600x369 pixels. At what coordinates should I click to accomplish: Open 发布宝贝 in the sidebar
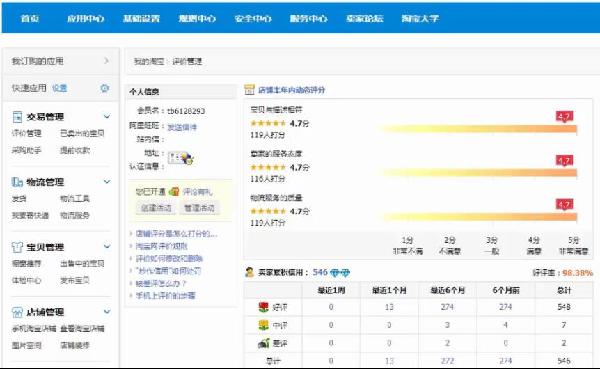click(x=75, y=280)
